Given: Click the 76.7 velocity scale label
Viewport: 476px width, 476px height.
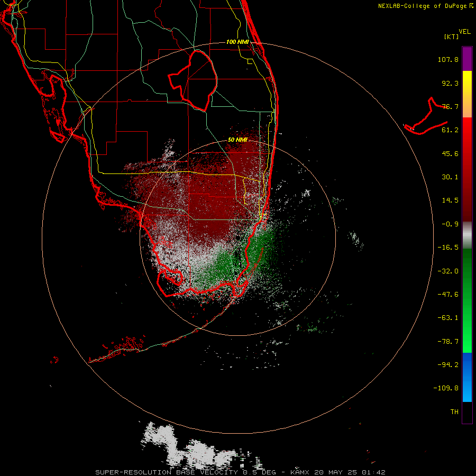Looking at the screenshot, I should [450, 106].
